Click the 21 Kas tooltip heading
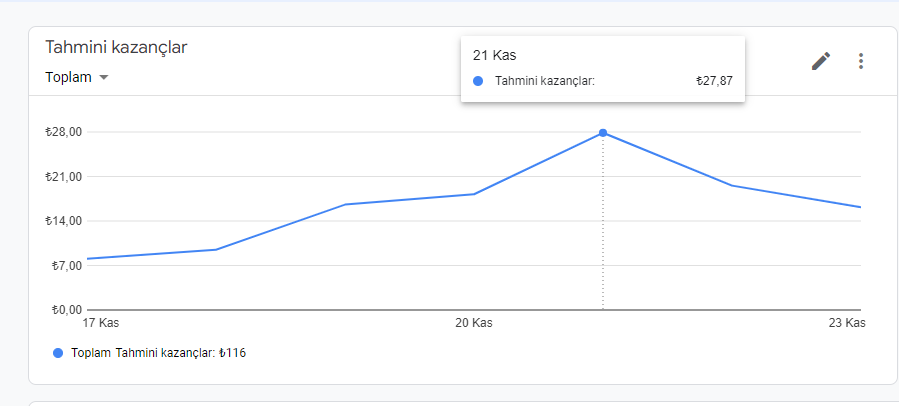This screenshot has width=899, height=406. 494,55
